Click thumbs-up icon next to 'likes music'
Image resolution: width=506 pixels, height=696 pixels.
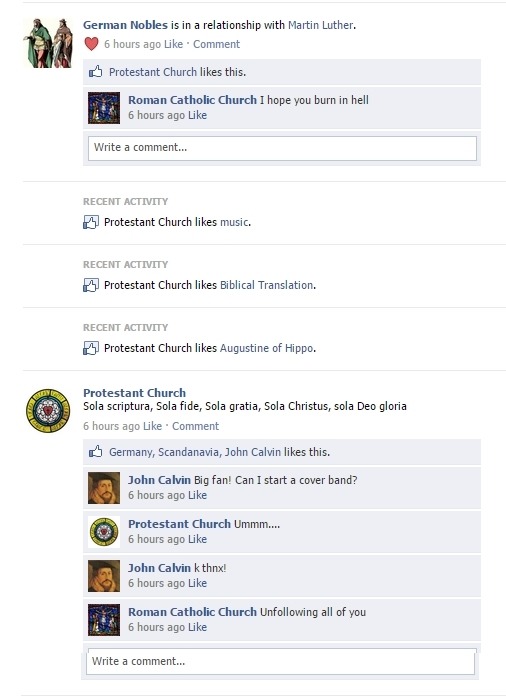[x=91, y=222]
